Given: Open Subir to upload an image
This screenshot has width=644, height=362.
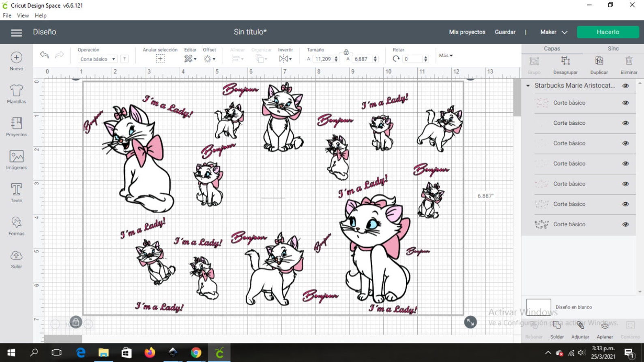Looking at the screenshot, I should (16, 259).
